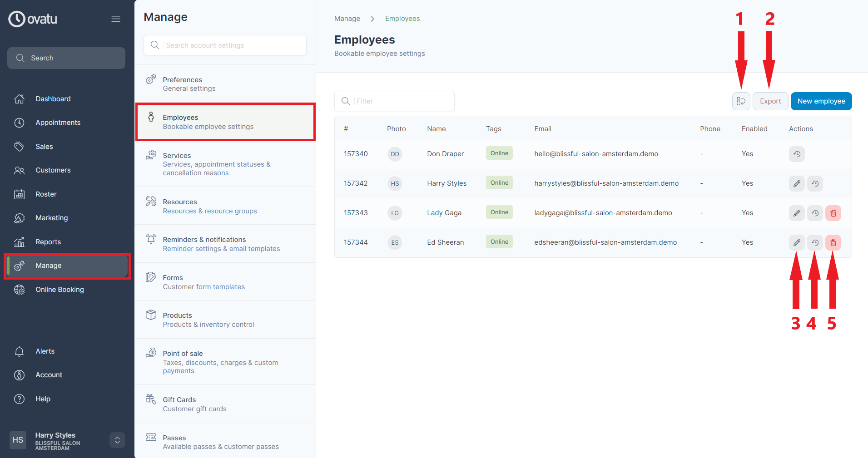Image resolution: width=868 pixels, height=458 pixels.
Task: Click the reorder employees icon beside Export
Action: pyautogui.click(x=741, y=101)
